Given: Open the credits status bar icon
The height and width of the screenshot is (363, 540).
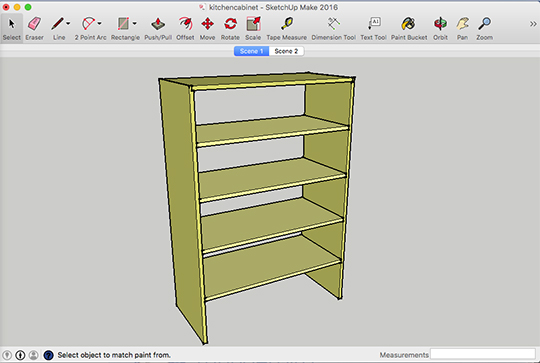Looking at the screenshot, I should [20, 355].
